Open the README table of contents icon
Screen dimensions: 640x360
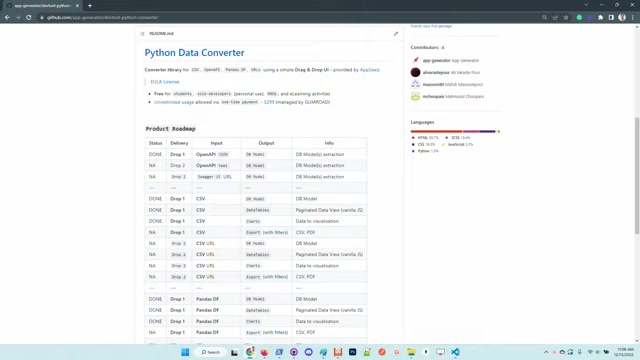tap(142, 34)
